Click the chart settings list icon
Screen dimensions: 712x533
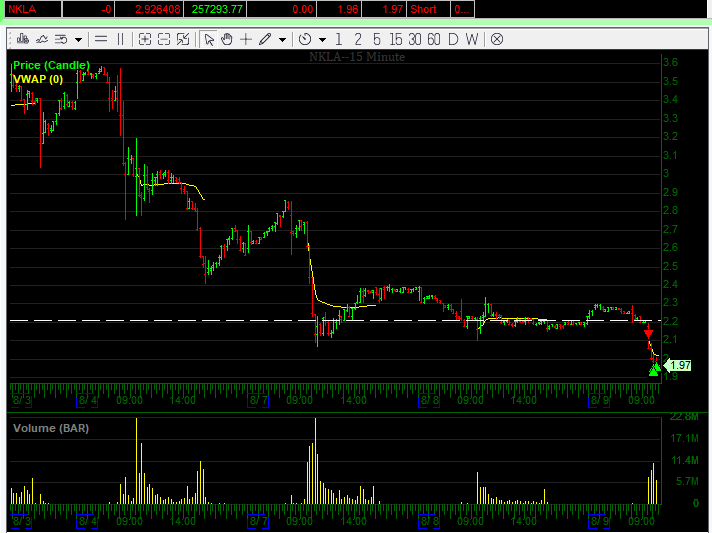pyautogui.click(x=61, y=39)
